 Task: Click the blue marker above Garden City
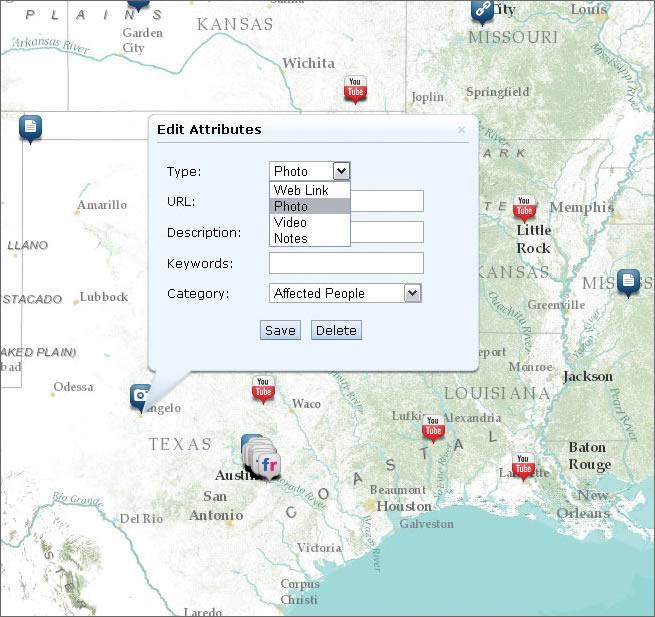pos(138,4)
